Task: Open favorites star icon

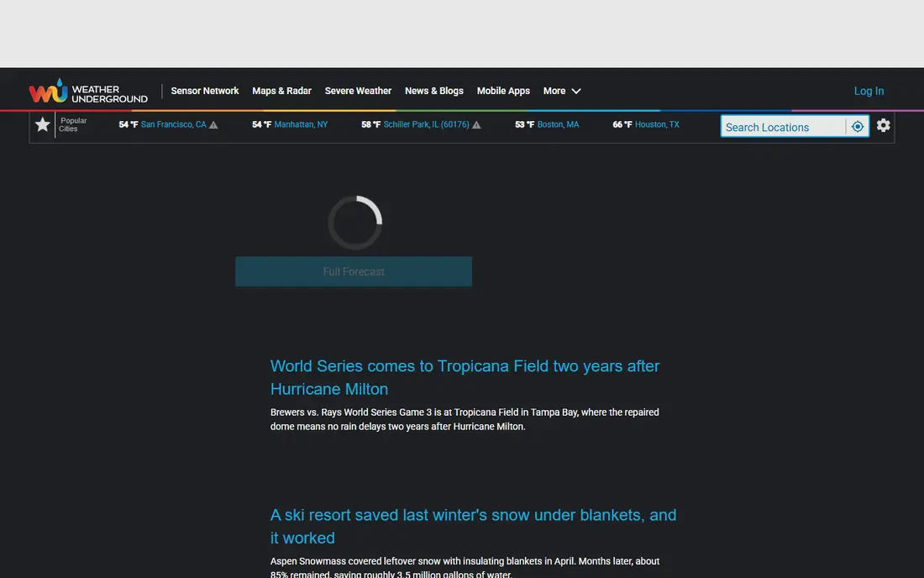Action: click(43, 124)
